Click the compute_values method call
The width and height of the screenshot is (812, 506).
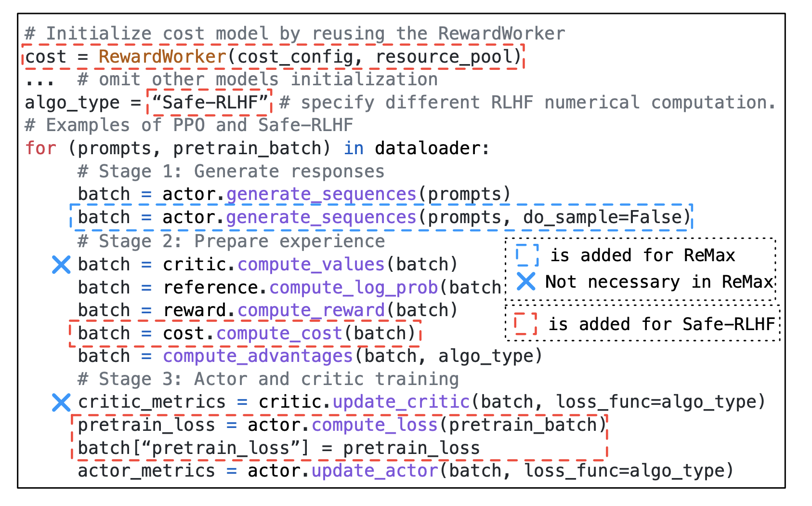(311, 265)
